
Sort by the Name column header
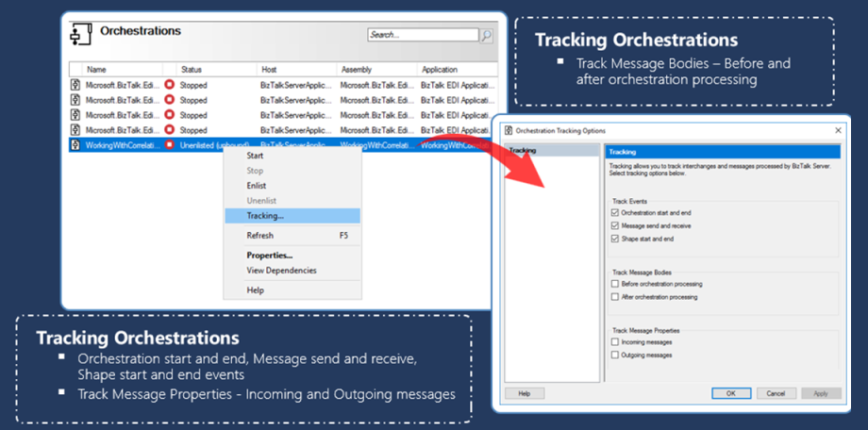[123, 70]
